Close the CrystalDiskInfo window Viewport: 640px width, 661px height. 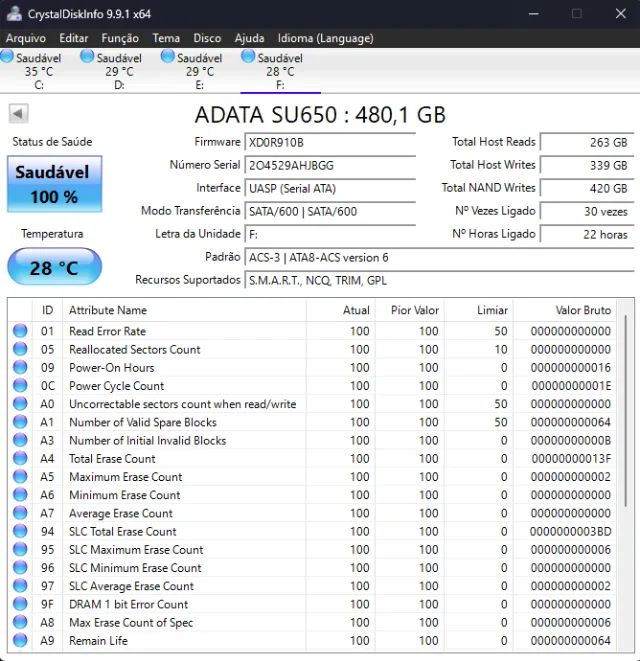pos(621,14)
